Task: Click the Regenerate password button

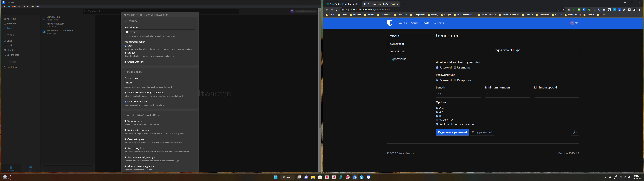Action: coord(452,132)
